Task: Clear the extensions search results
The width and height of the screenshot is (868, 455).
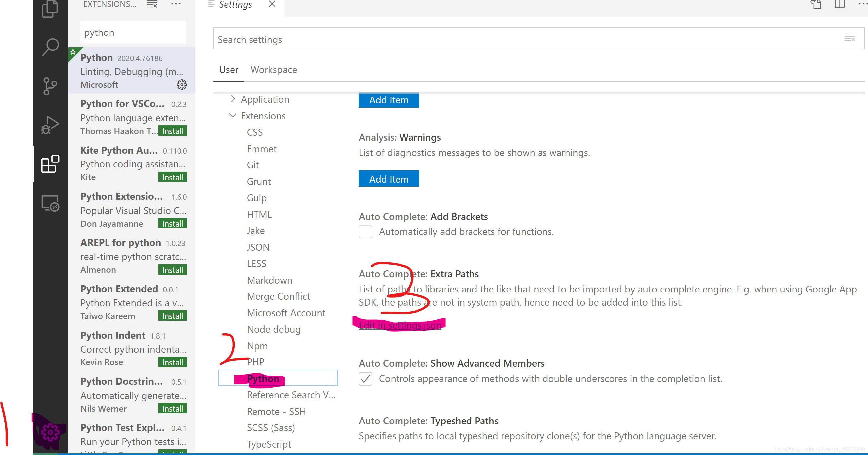Action: pos(152,4)
